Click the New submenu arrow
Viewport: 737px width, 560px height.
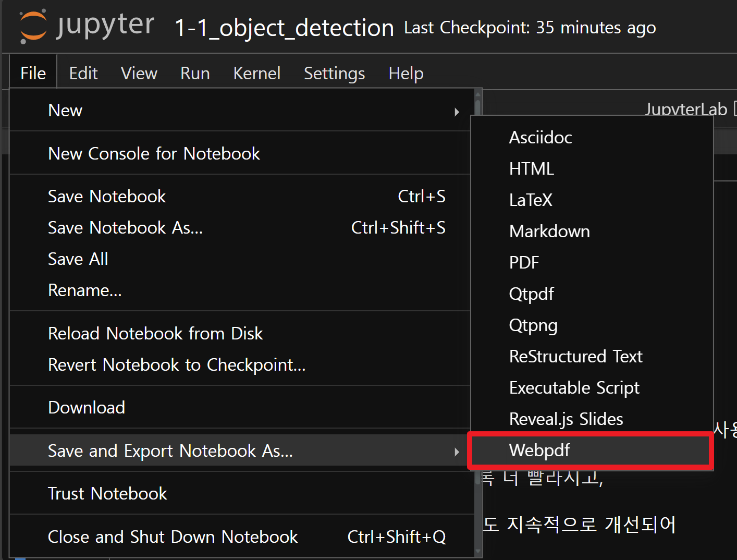(x=457, y=112)
